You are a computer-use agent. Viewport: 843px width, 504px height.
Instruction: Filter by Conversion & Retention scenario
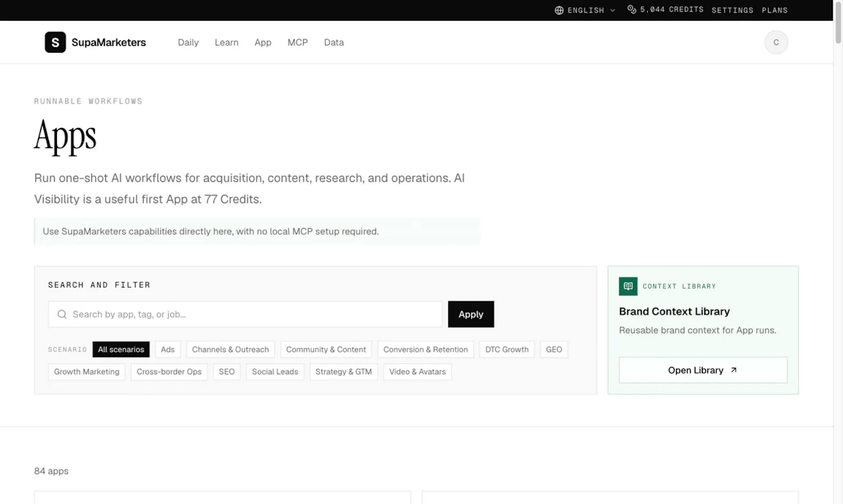pyautogui.click(x=426, y=350)
